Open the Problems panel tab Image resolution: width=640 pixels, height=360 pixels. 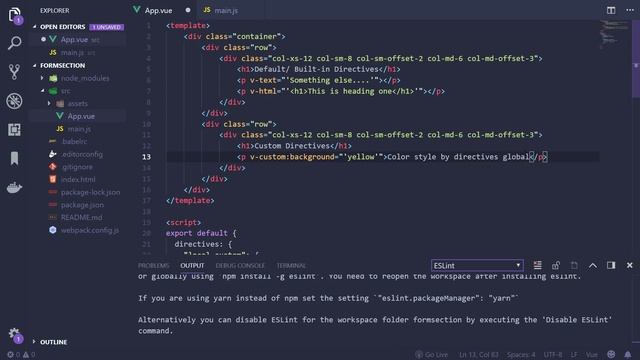coord(153,265)
